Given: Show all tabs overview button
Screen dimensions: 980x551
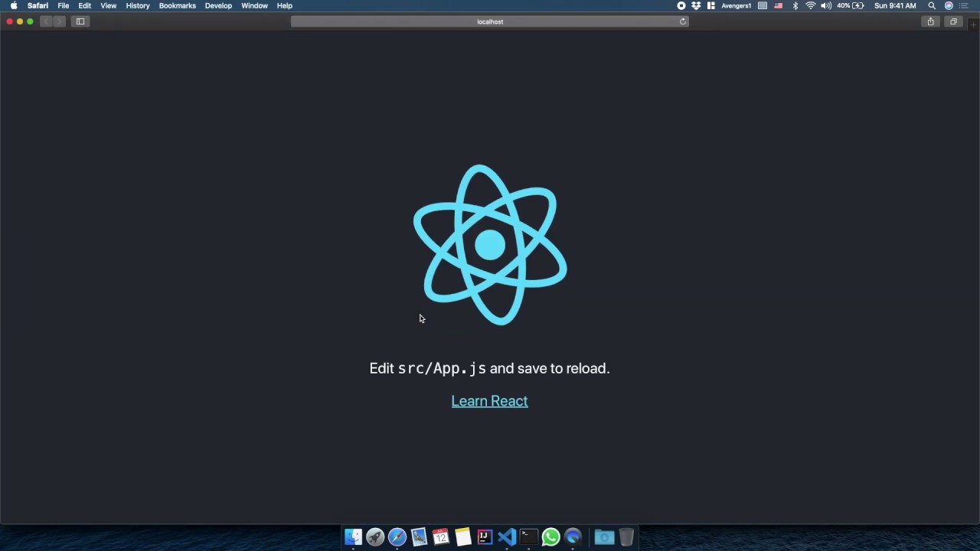Looking at the screenshot, I should [953, 21].
